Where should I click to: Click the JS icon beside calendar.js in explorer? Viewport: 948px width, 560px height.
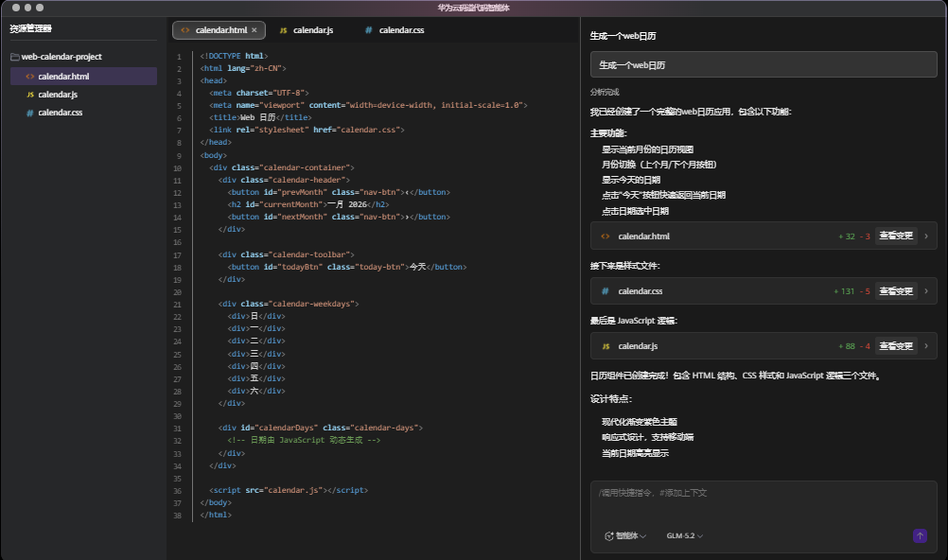point(29,95)
